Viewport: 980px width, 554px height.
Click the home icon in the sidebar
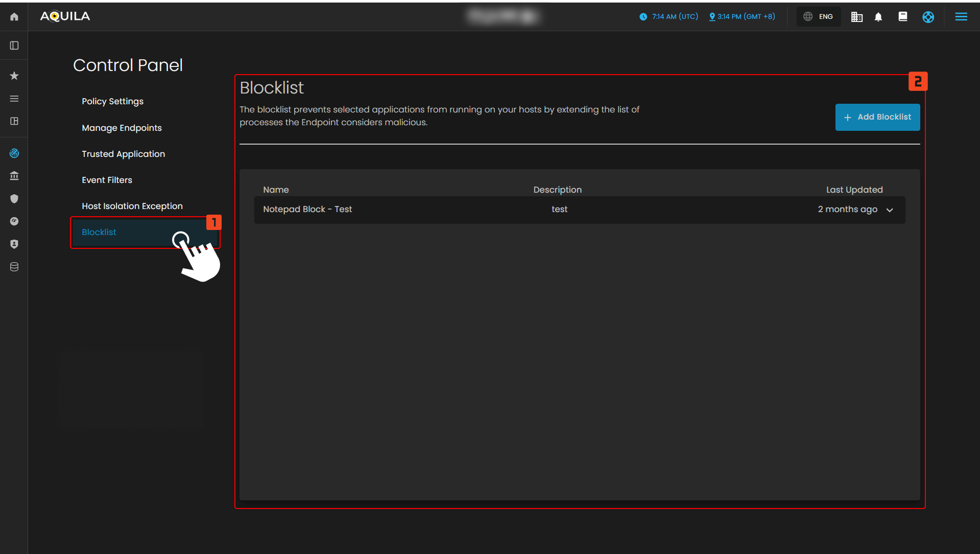coord(14,17)
